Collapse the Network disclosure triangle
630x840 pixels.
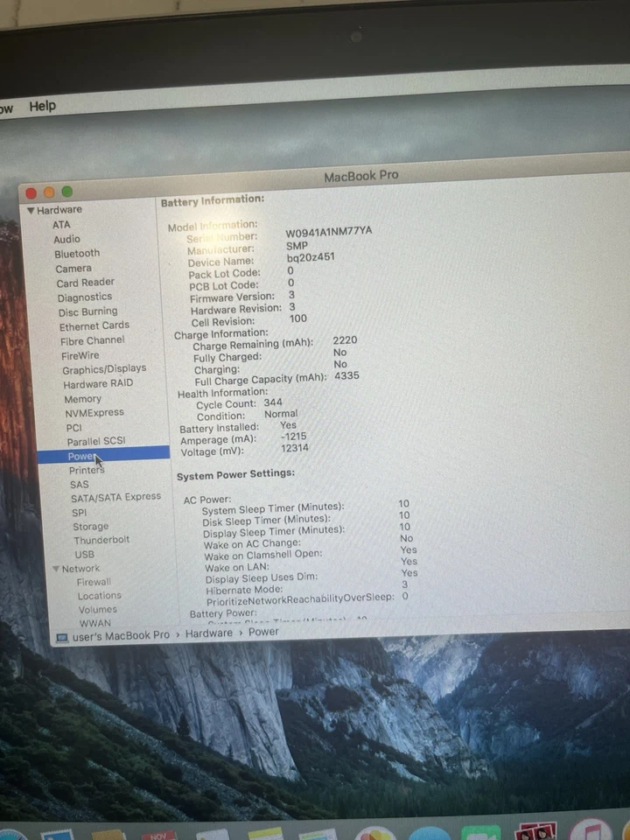pyautogui.click(x=56, y=569)
